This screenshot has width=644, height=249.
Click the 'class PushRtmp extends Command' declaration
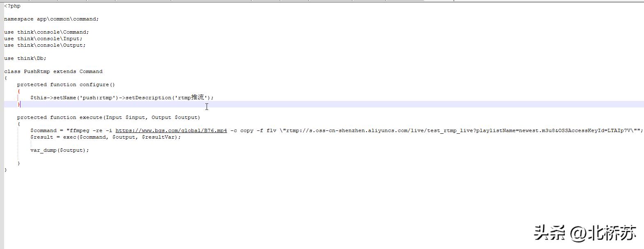coord(53,71)
